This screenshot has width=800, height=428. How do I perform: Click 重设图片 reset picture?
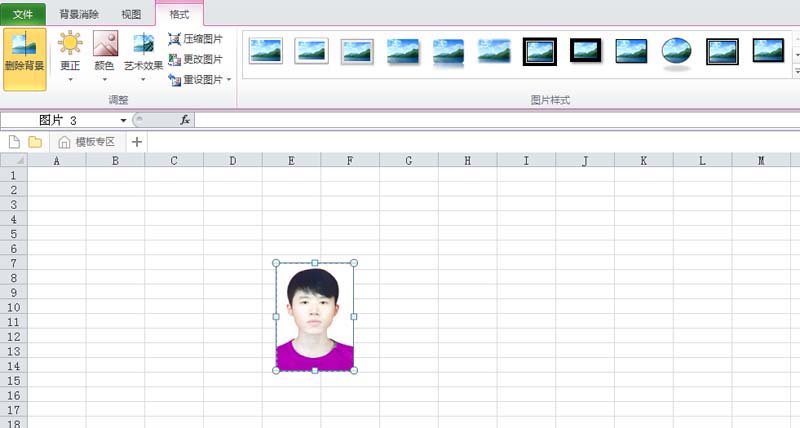click(195, 80)
